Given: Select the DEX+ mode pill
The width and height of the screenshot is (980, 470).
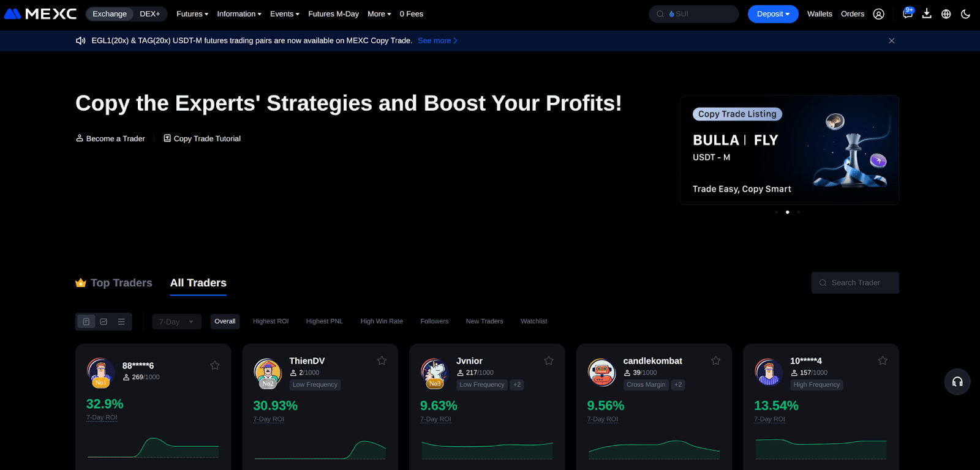Looking at the screenshot, I should (x=149, y=14).
